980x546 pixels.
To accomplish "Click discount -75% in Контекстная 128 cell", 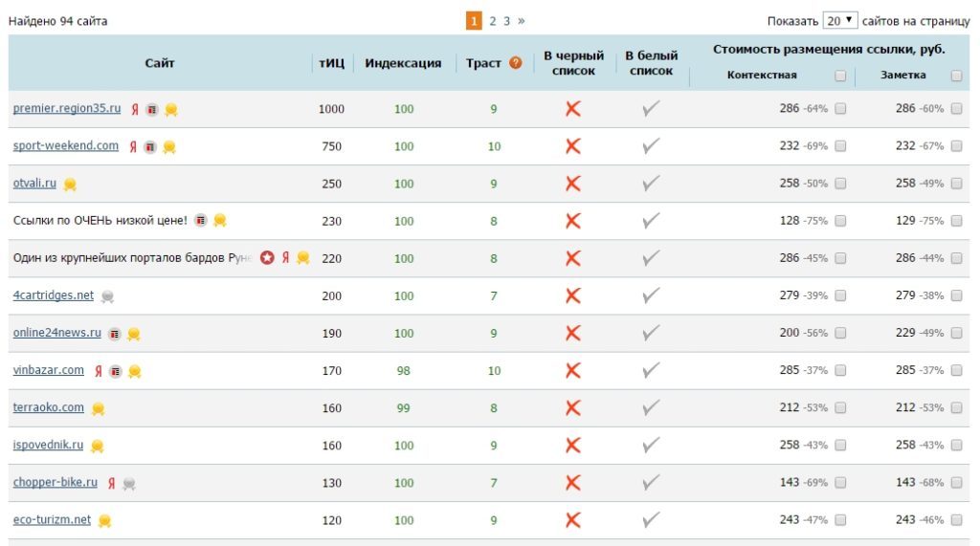I will pos(815,221).
